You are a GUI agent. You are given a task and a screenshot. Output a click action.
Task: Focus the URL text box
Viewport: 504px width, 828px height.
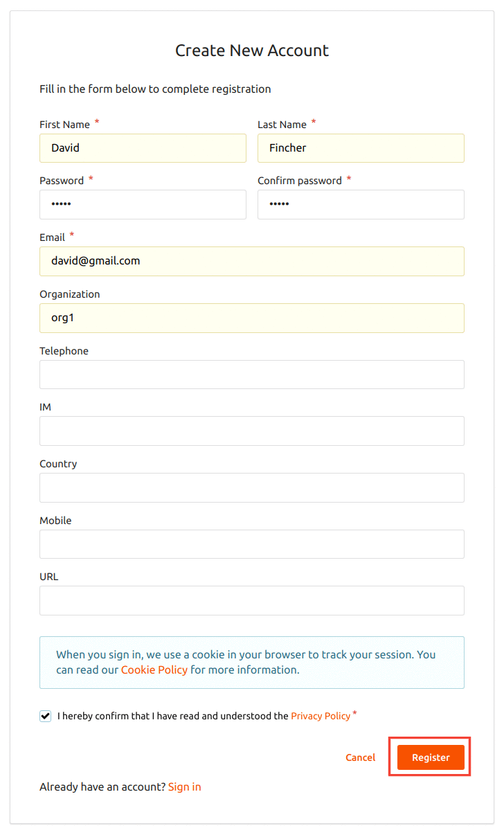click(x=252, y=600)
